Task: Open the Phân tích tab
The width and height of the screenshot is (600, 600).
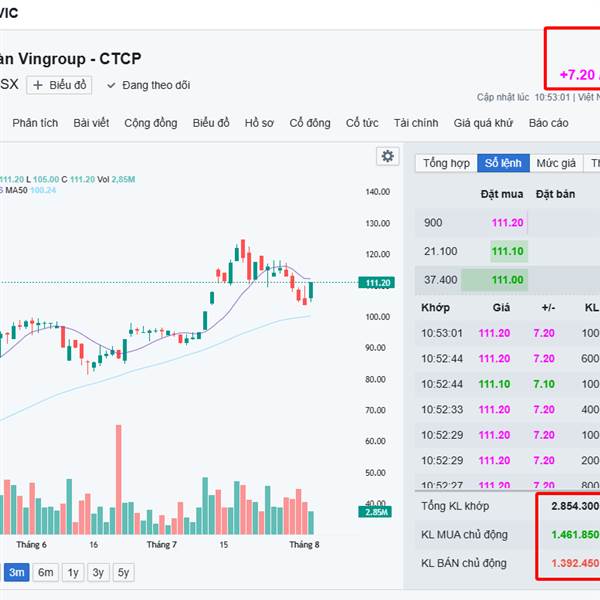Action: (35, 123)
